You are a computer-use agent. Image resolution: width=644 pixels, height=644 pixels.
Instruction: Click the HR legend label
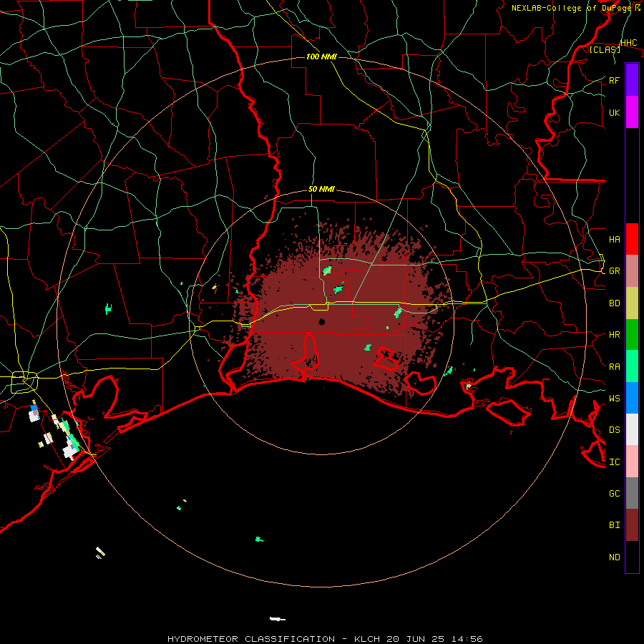tap(614, 335)
